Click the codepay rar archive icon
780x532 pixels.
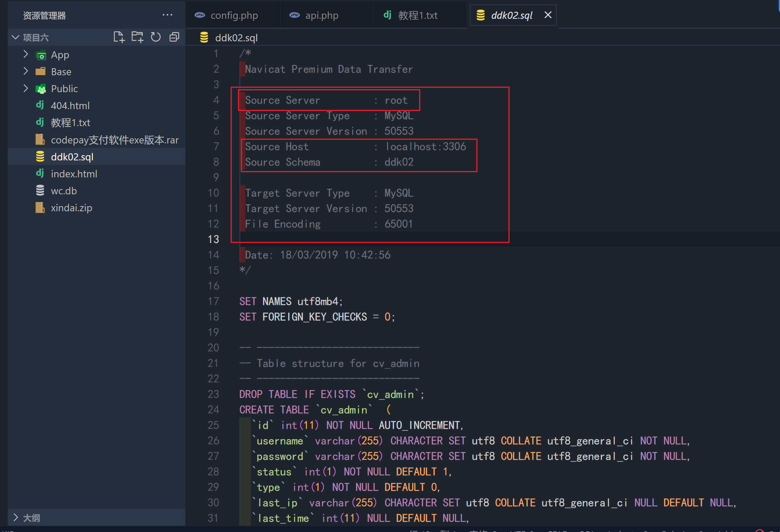point(40,140)
